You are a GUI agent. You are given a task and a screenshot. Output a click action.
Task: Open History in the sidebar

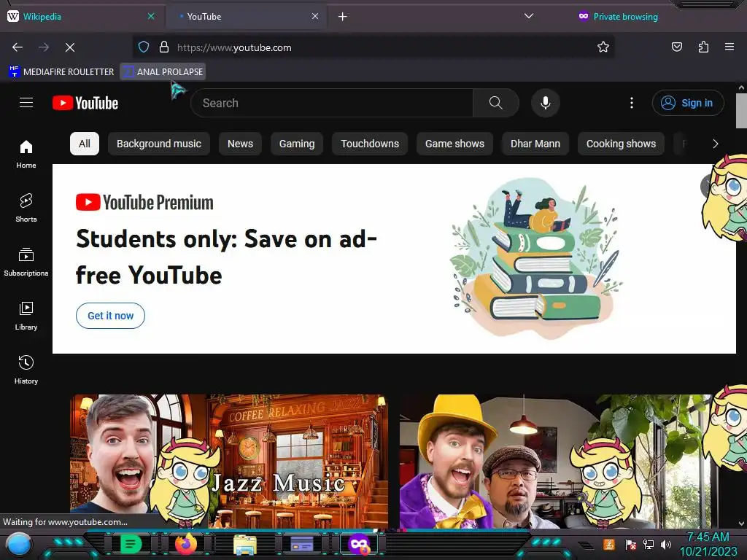(26, 370)
